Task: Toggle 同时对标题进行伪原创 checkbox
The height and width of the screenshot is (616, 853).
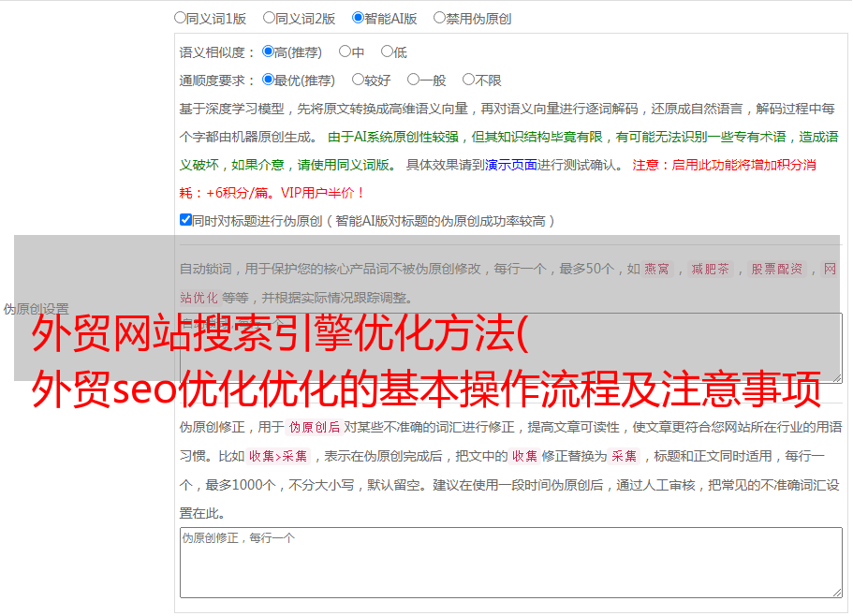Action: [185, 220]
